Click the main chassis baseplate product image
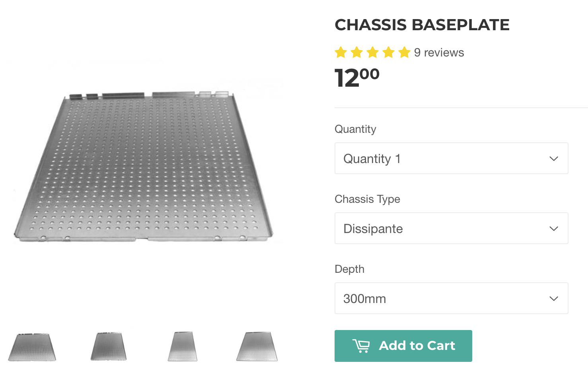 click(144, 167)
